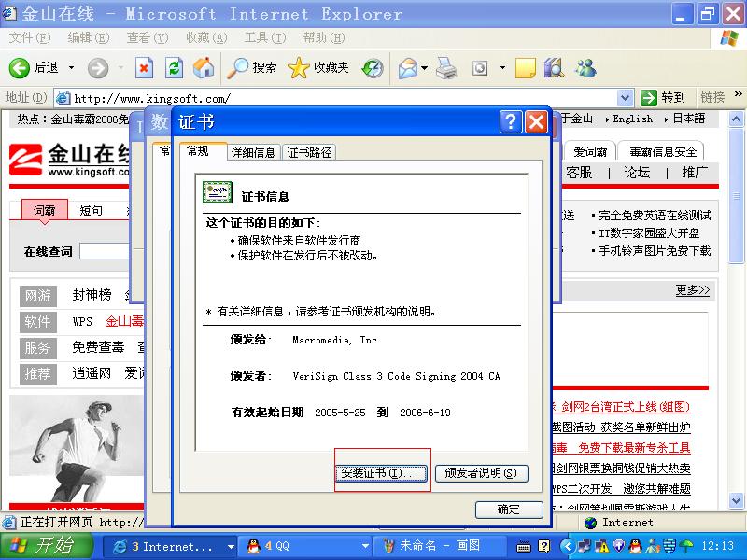Open the 收藏(A) menu
The image size is (747, 560).
pyautogui.click(x=206, y=37)
